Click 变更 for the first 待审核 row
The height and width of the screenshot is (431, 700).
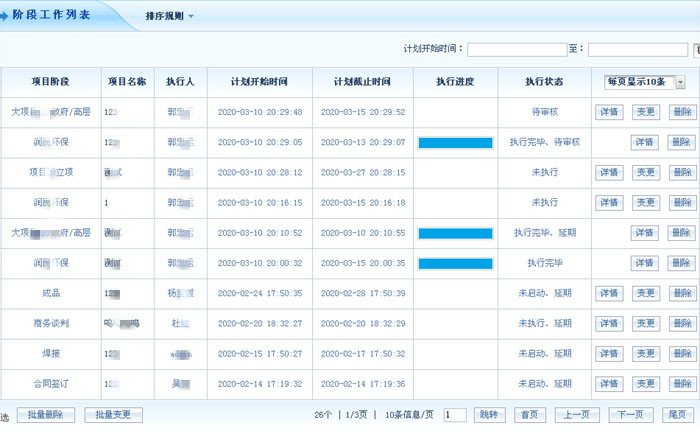point(646,113)
